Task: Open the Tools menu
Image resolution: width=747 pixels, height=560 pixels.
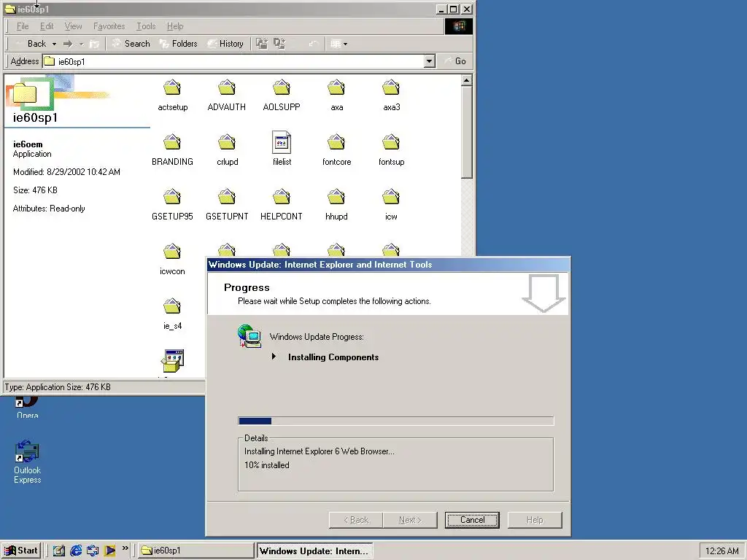Action: (x=146, y=26)
